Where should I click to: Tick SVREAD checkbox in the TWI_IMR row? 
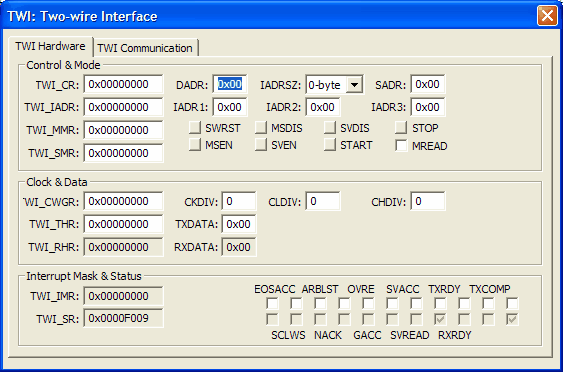[441, 303]
